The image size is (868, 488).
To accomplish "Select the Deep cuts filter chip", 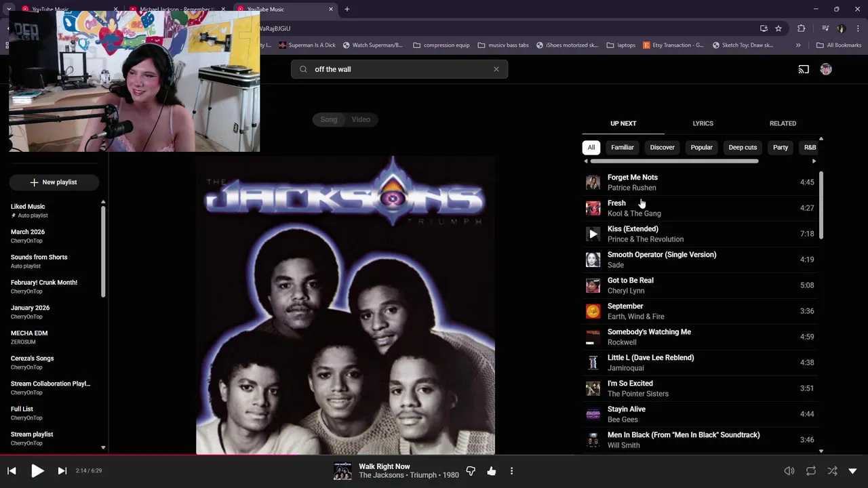I will pyautogui.click(x=743, y=147).
